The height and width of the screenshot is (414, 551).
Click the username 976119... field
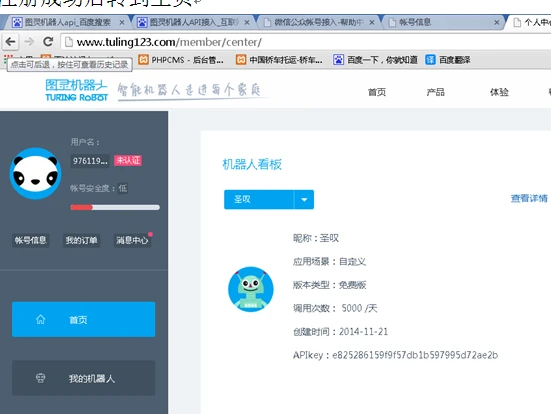tap(90, 161)
